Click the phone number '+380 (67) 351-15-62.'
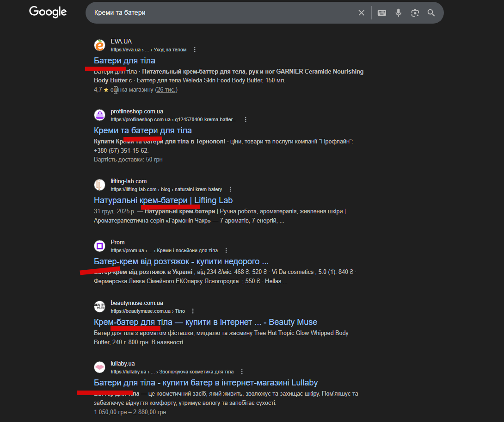Viewport: 504px width, 422px height. click(121, 150)
